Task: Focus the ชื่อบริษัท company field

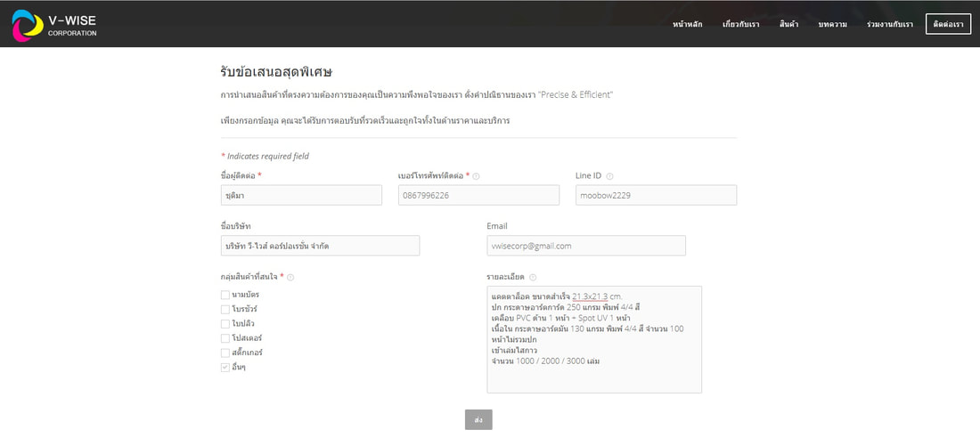Action: [320, 246]
